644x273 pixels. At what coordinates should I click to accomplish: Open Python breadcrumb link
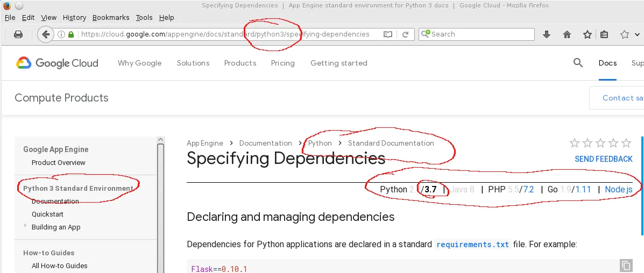tap(320, 143)
